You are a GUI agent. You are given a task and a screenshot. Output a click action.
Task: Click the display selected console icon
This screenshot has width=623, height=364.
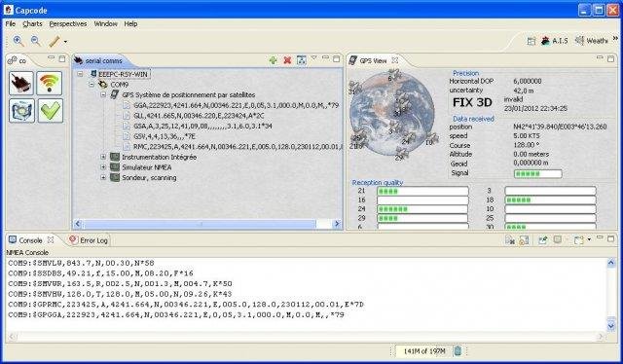coord(558,239)
